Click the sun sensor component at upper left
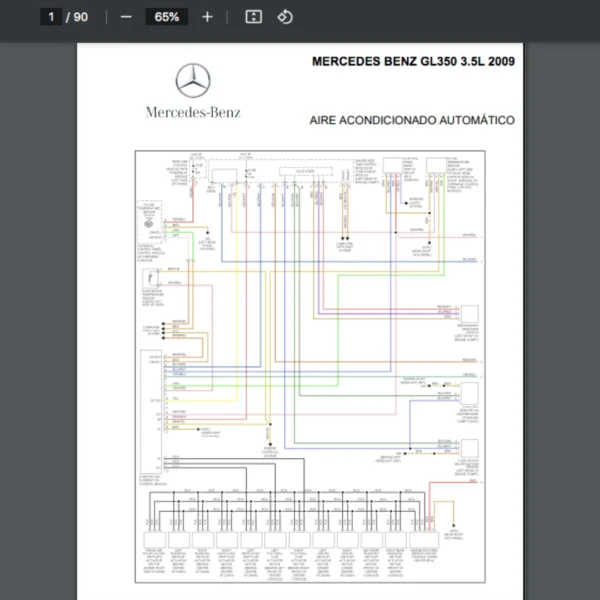Image resolution: width=600 pixels, height=600 pixels. pyautogui.click(x=149, y=227)
